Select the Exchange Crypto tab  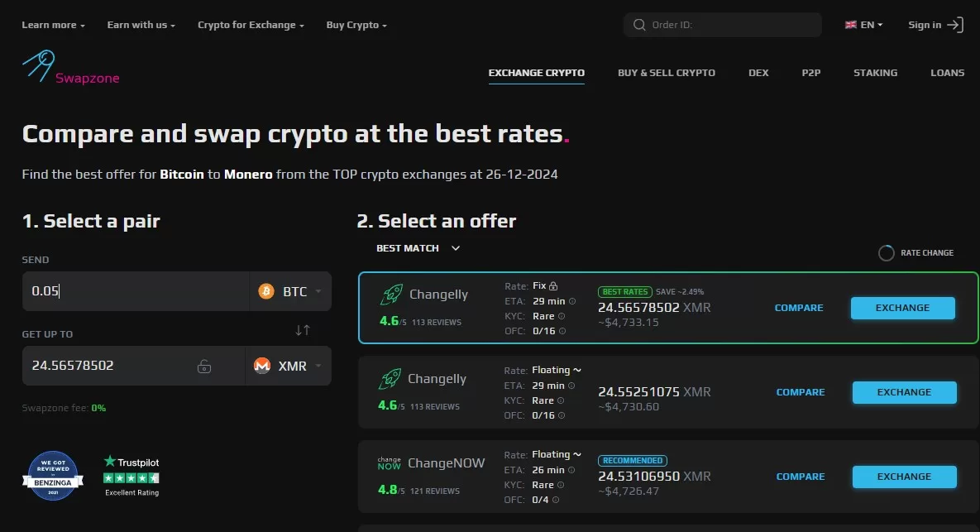point(536,73)
